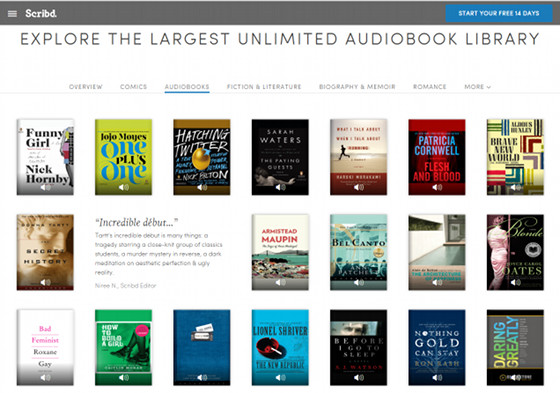Open Fiction & Literature tab
560x393 pixels.
264,87
